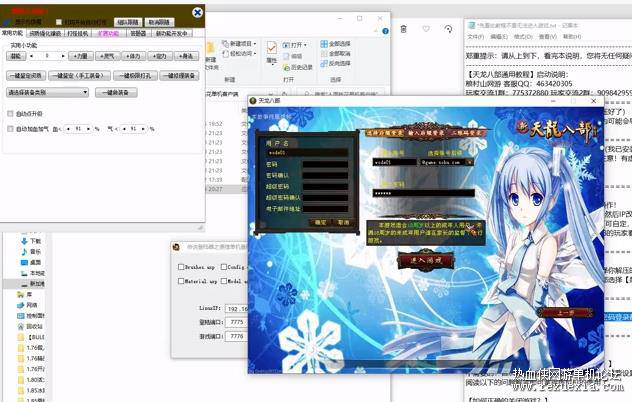
Task: Enable 自动卡升级 checkbox in helper tool
Action: point(10,114)
